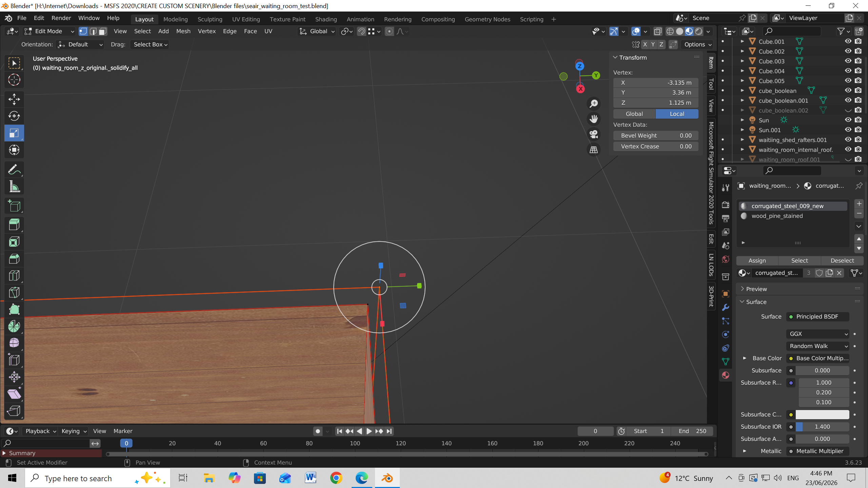The image size is (868, 488).
Task: Select the Smooth tool
Action: [x=14, y=343]
